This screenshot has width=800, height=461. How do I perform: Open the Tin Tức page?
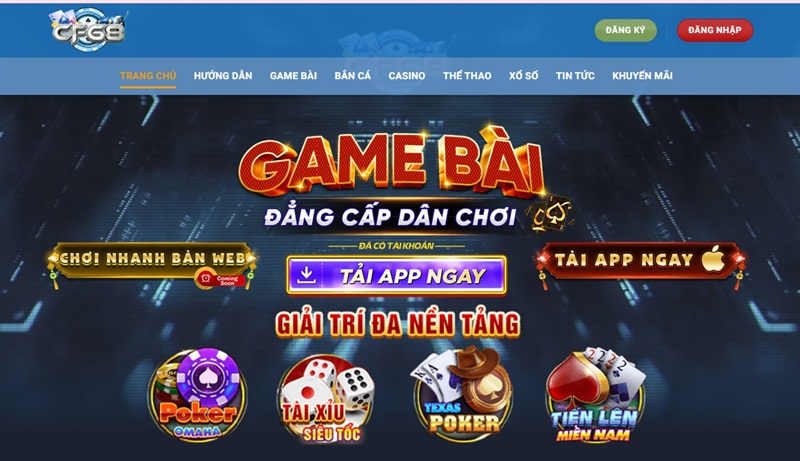point(575,76)
